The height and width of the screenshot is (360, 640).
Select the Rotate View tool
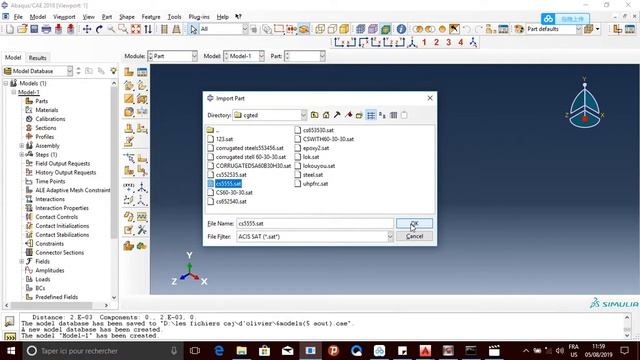coord(99,29)
